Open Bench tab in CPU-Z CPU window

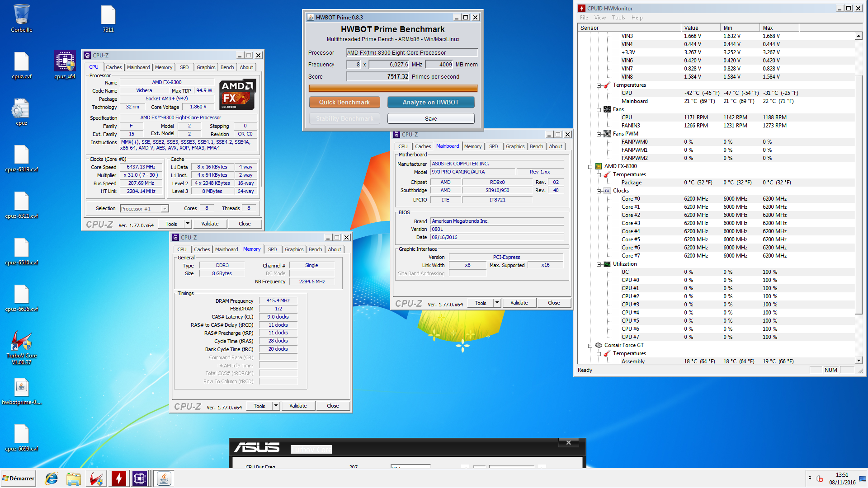coord(227,67)
